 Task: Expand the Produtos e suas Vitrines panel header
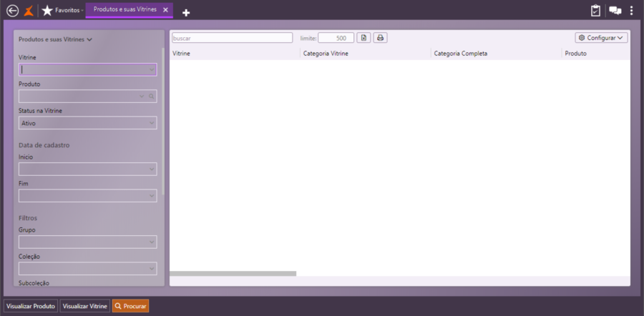pos(55,39)
